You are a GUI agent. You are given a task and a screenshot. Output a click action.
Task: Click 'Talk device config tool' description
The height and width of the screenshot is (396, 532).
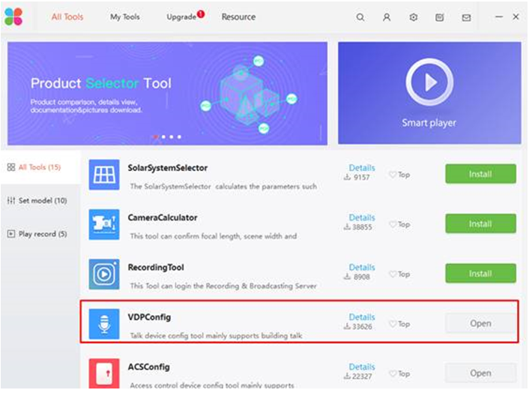click(216, 335)
